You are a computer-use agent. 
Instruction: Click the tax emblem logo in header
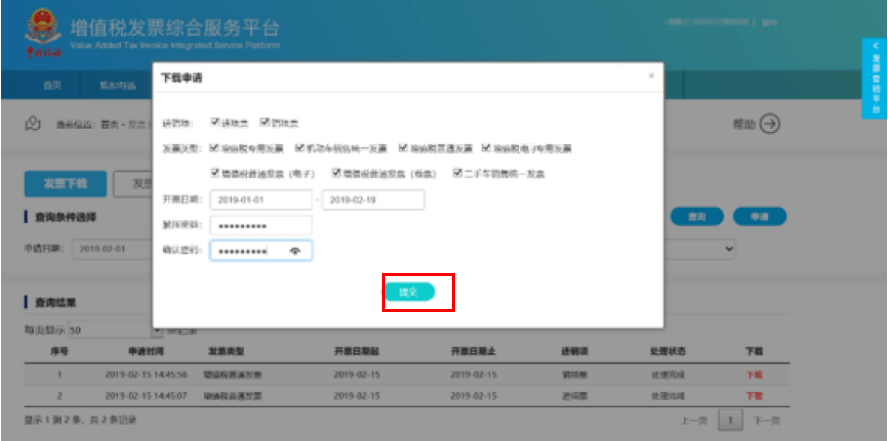click(43, 33)
